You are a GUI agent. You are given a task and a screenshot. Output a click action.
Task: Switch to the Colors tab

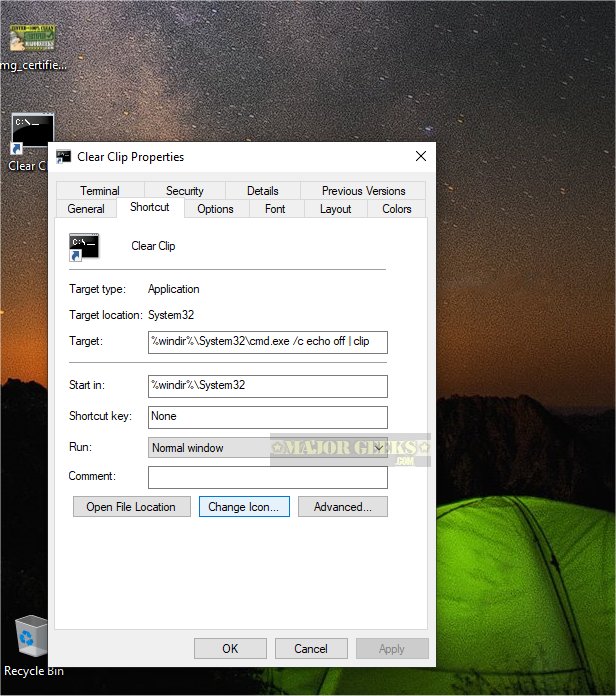[397, 209]
